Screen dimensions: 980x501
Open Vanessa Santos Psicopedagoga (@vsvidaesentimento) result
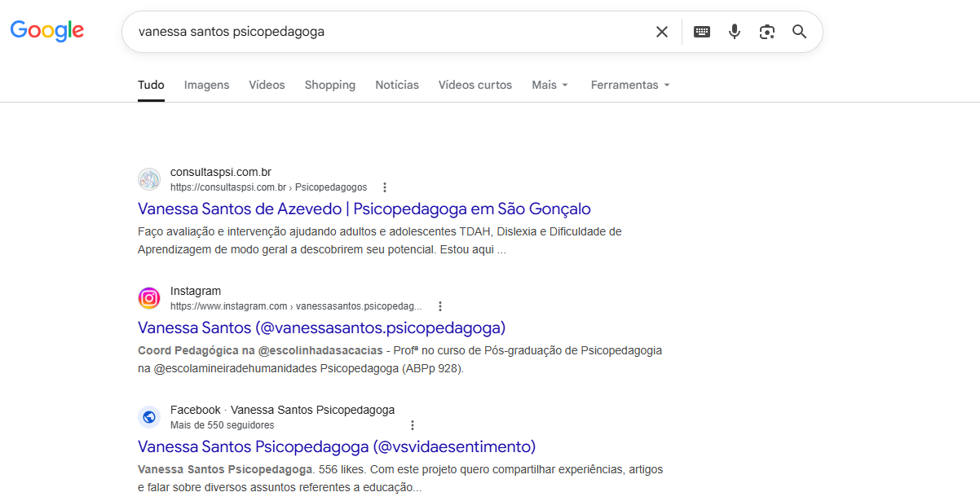337,446
